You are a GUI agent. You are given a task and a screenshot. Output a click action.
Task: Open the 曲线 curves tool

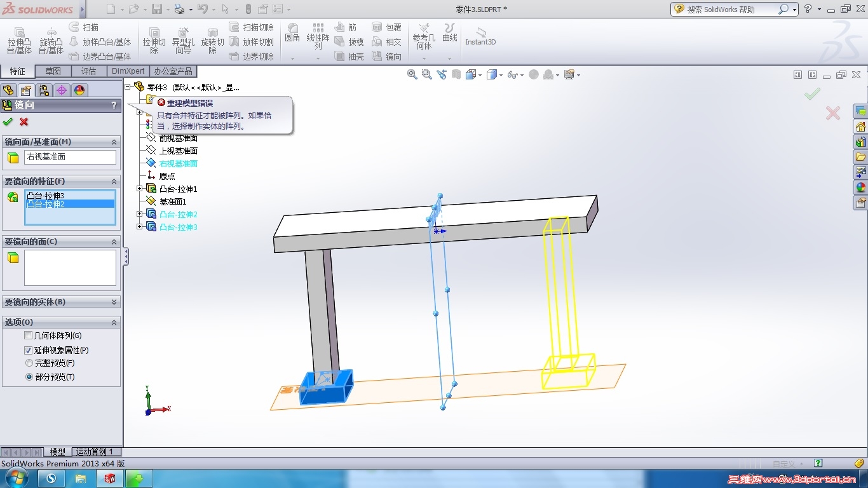(450, 33)
